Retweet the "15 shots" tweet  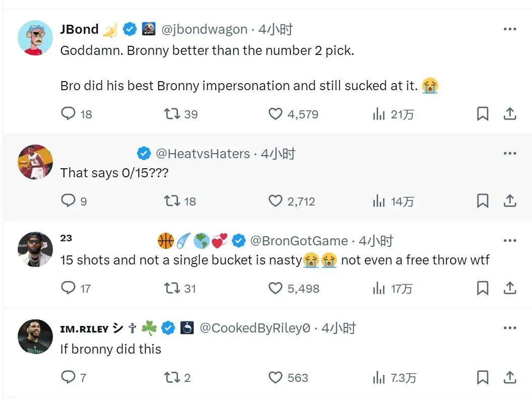click(x=172, y=288)
